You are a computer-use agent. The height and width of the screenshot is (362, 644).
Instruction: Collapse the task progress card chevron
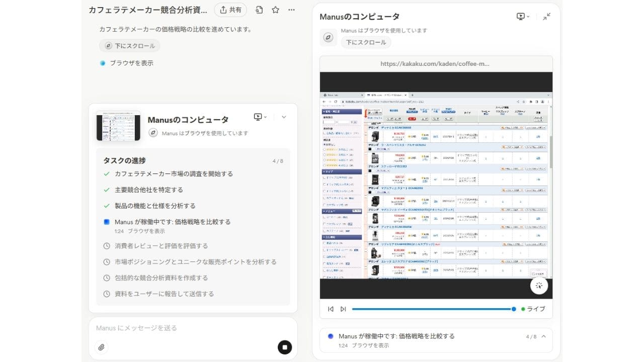284,117
